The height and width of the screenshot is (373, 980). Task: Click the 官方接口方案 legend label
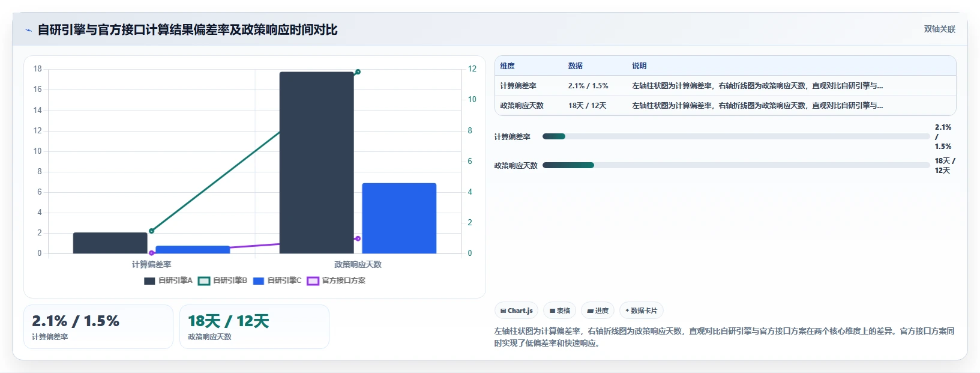[x=343, y=281]
